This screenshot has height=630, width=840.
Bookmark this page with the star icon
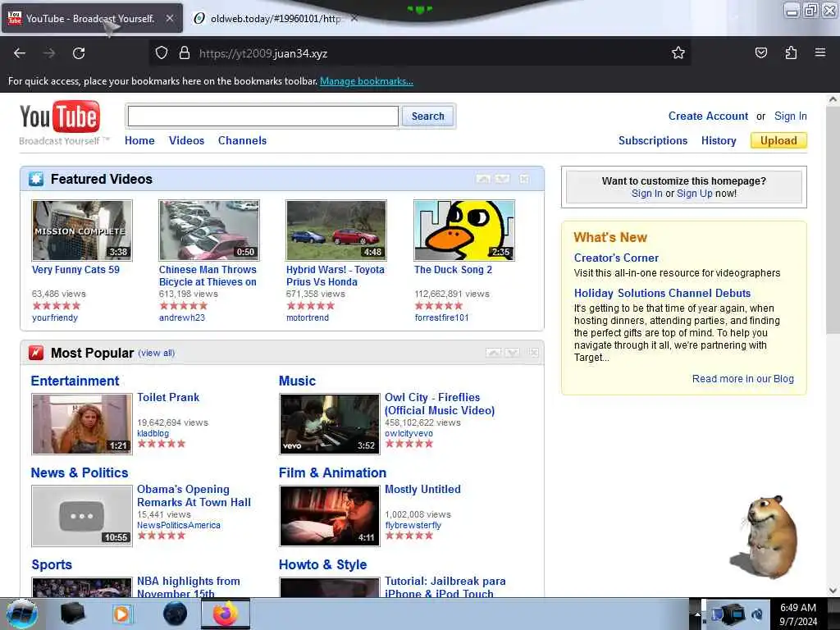pyautogui.click(x=678, y=52)
